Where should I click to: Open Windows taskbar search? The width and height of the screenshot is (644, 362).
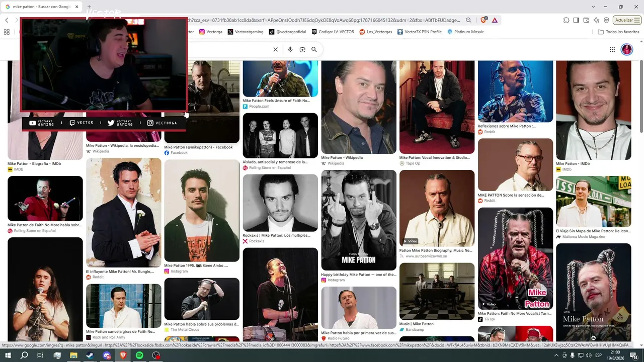click(24, 355)
